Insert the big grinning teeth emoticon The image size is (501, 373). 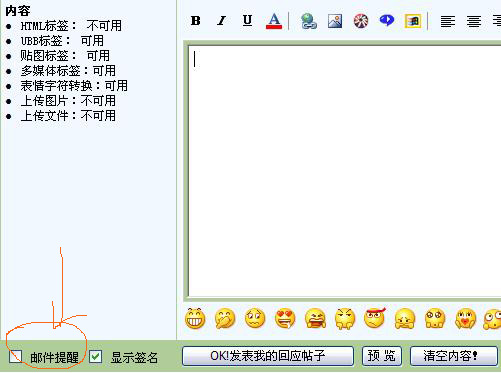point(195,319)
